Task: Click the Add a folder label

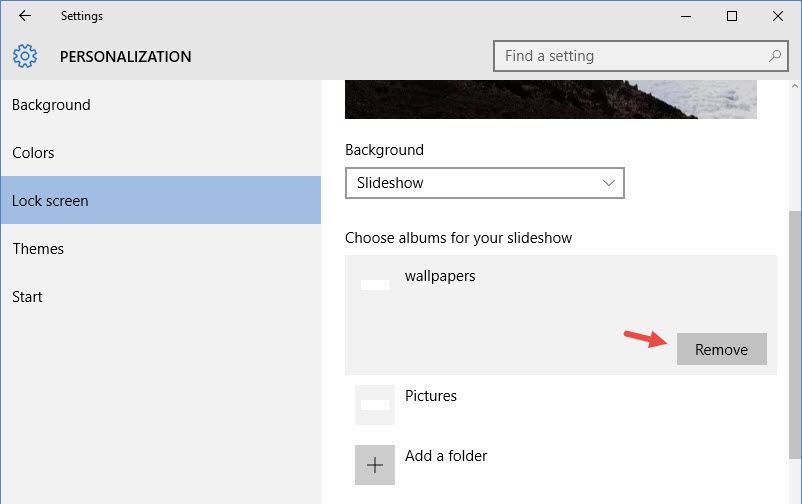Action: pos(446,455)
